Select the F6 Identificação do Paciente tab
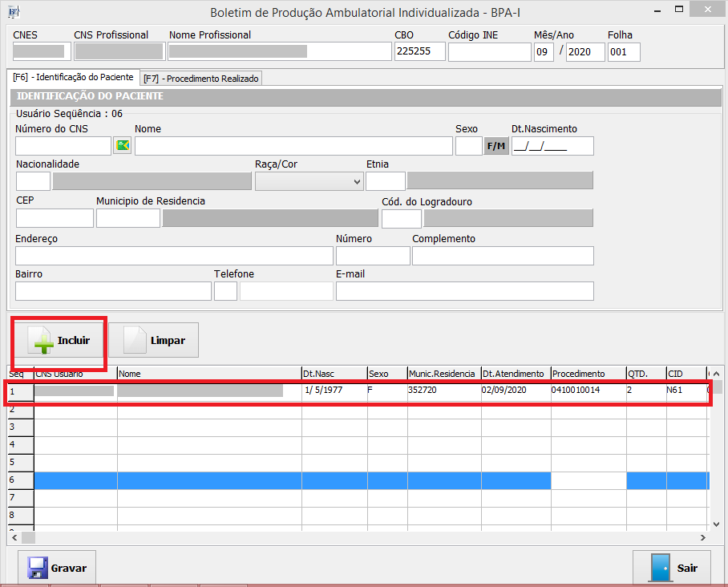Viewport: 728px width, 587px height. (73, 78)
